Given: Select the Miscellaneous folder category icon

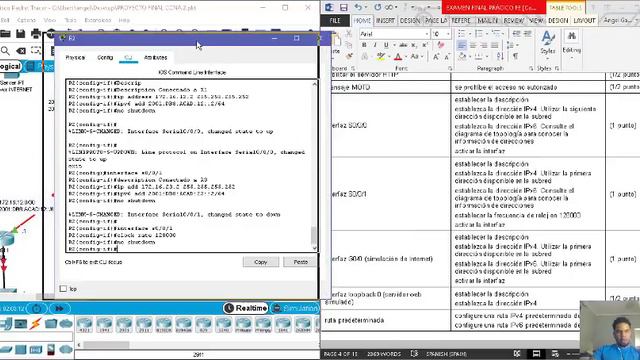Looking at the screenshot, I should point(51,324).
